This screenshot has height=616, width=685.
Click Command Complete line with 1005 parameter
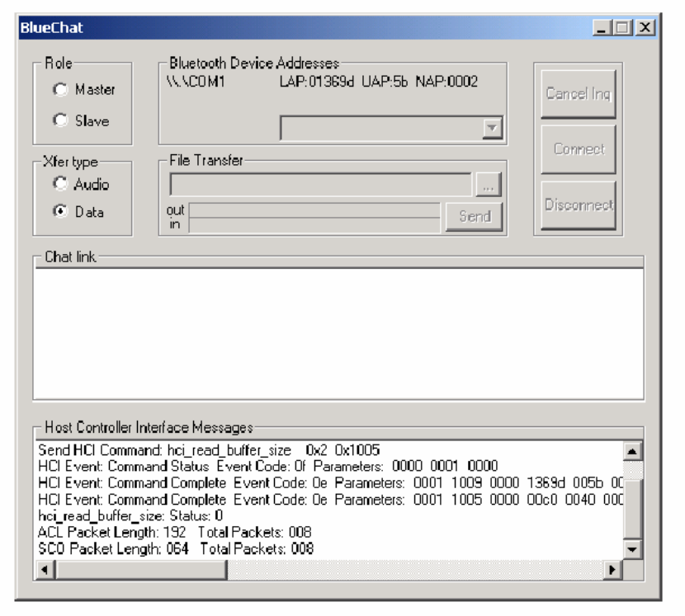coord(330,500)
